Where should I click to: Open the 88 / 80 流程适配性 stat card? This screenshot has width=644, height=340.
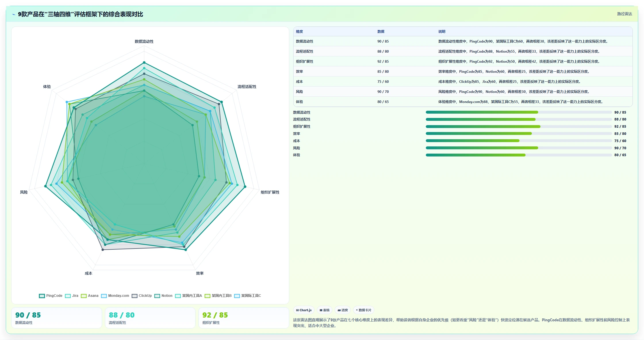click(x=150, y=318)
